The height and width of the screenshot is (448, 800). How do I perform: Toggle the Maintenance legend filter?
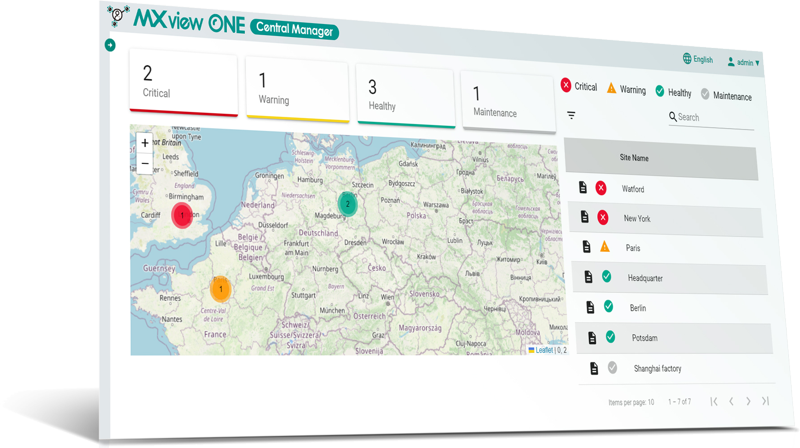(x=727, y=95)
